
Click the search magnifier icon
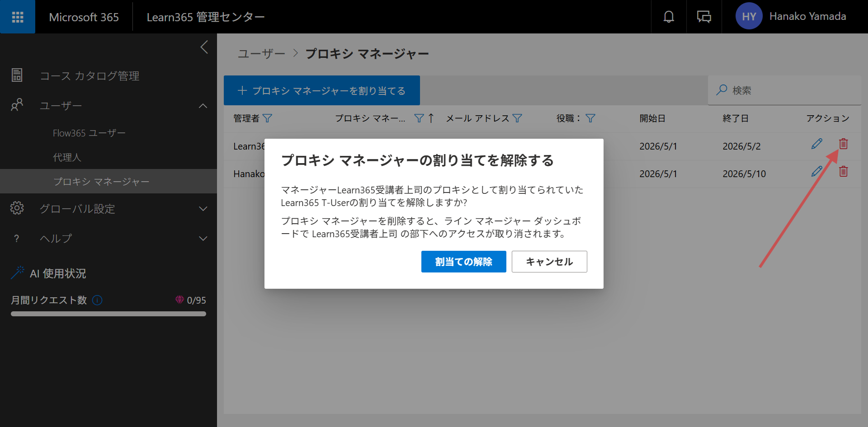tap(722, 90)
